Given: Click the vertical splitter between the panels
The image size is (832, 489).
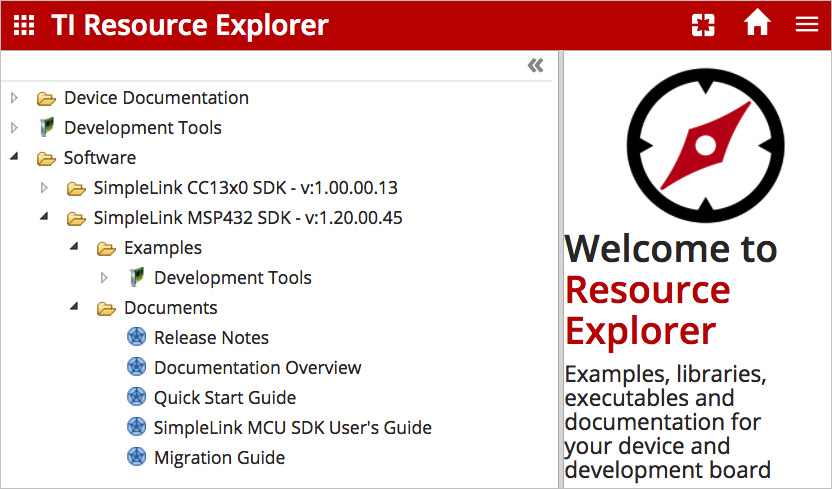Looking at the screenshot, I should (x=560, y=270).
